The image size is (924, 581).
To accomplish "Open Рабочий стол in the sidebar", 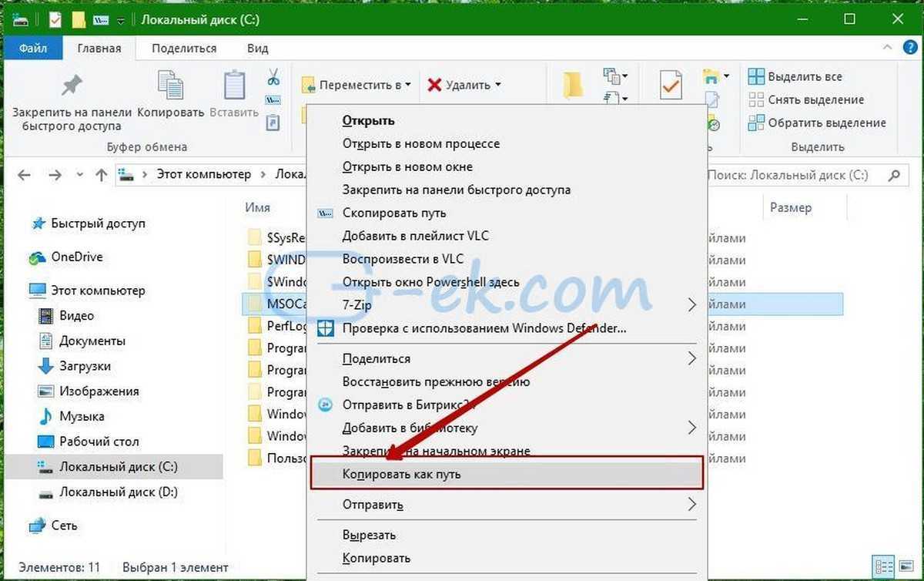I will pos(99,442).
